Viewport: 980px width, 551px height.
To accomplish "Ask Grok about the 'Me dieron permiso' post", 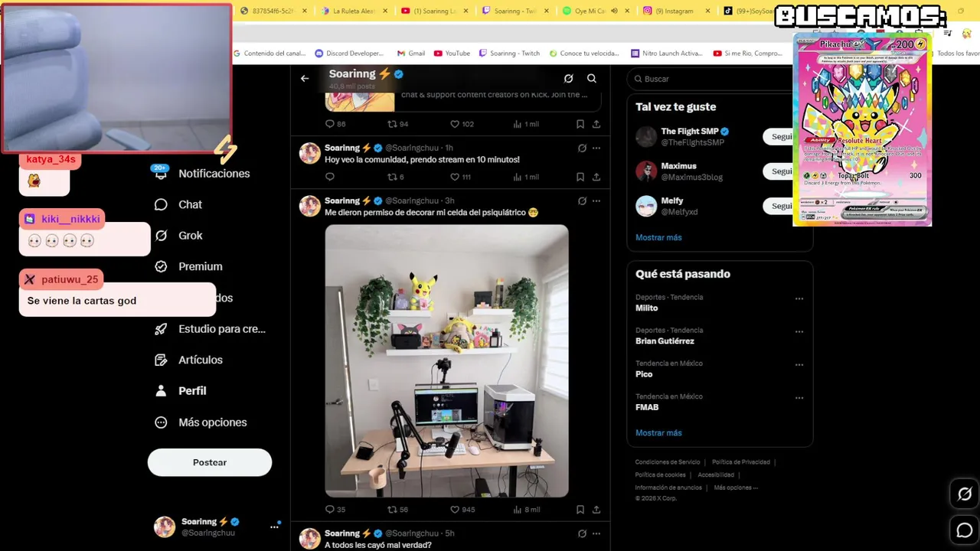I will 582,201.
